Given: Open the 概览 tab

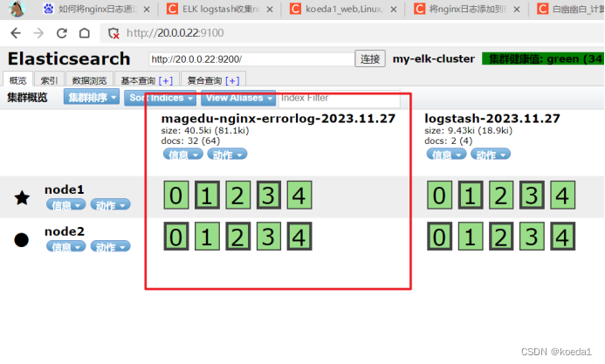Looking at the screenshot, I should (x=17, y=80).
